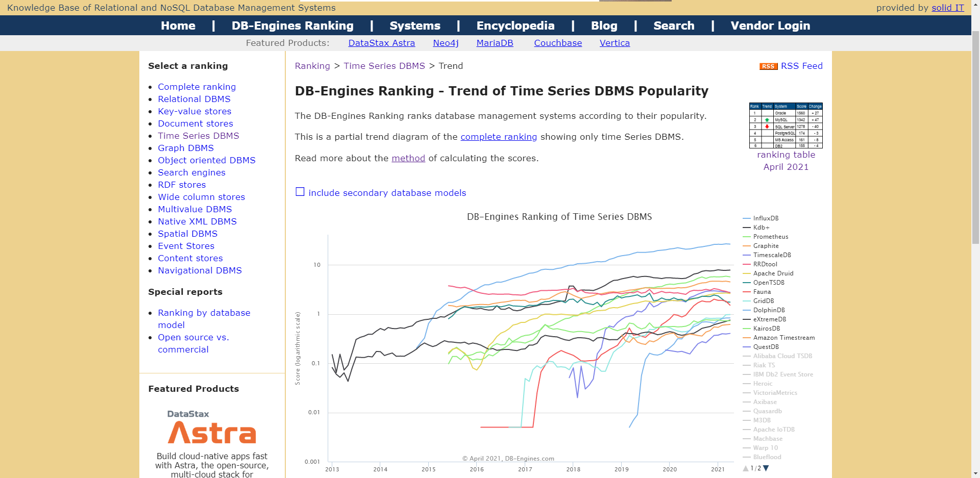Go to next legend page arrow
This screenshot has width=980, height=478.
[x=766, y=468]
